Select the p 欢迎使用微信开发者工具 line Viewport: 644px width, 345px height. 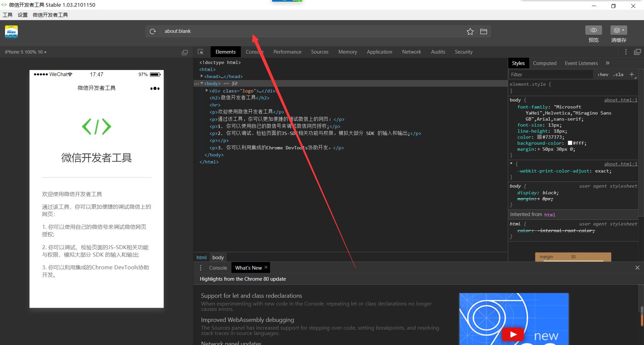point(247,112)
